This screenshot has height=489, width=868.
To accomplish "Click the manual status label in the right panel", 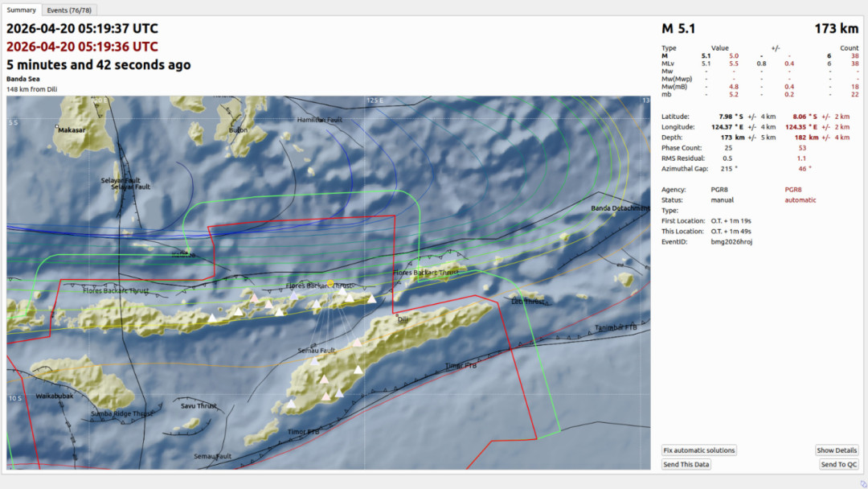I will [722, 199].
